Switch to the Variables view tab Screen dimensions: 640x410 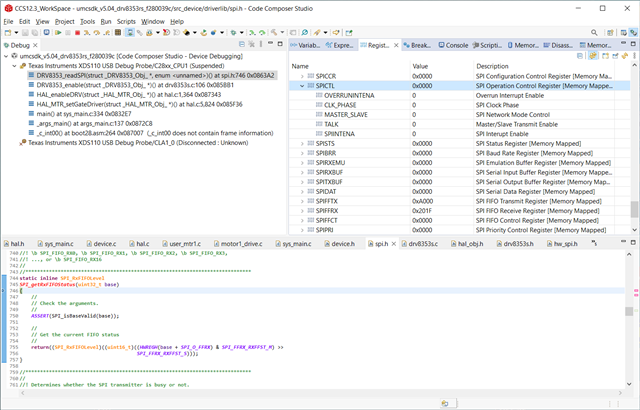[305, 45]
